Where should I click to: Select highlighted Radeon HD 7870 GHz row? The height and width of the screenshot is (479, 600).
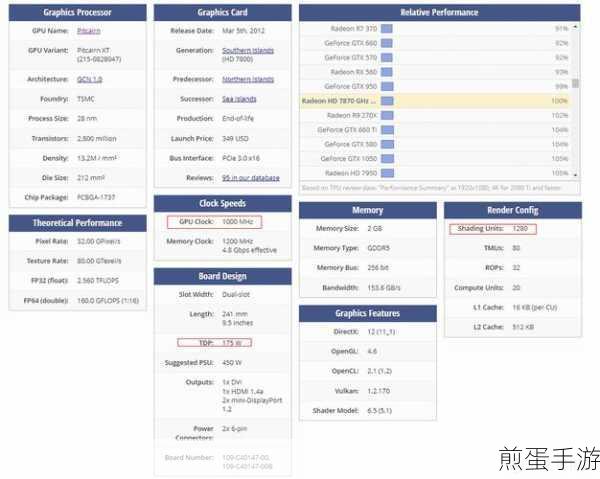click(436, 101)
